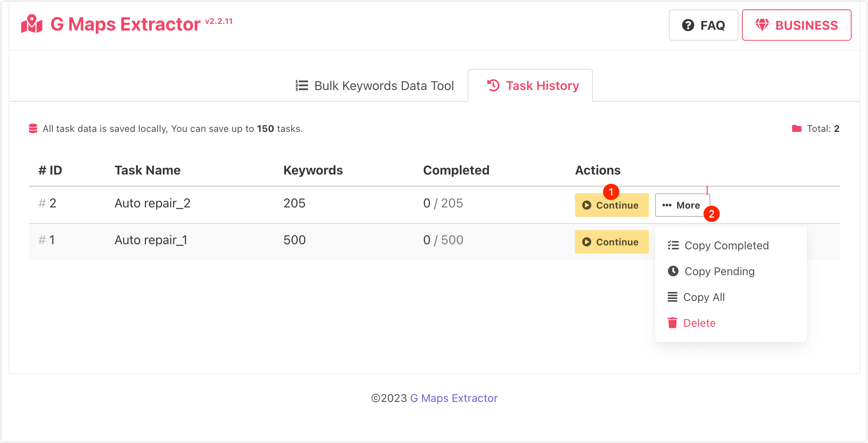Click the list icon beside Bulk Keywords Data Tool

coord(302,85)
